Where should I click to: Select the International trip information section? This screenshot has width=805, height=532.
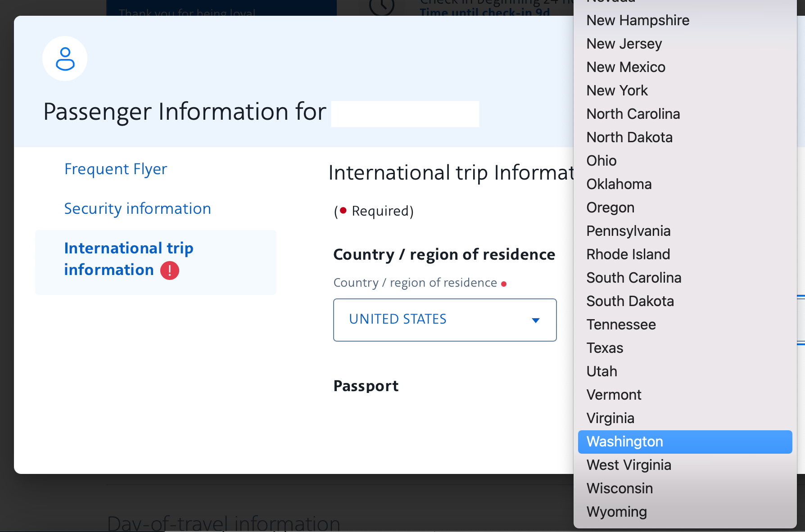click(x=129, y=259)
